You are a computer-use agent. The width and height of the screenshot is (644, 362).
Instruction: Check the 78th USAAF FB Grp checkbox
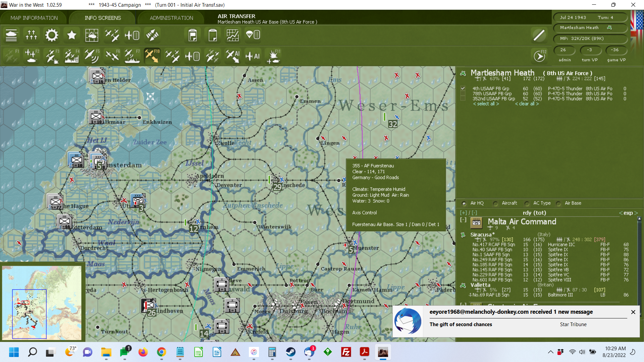pyautogui.click(x=463, y=94)
